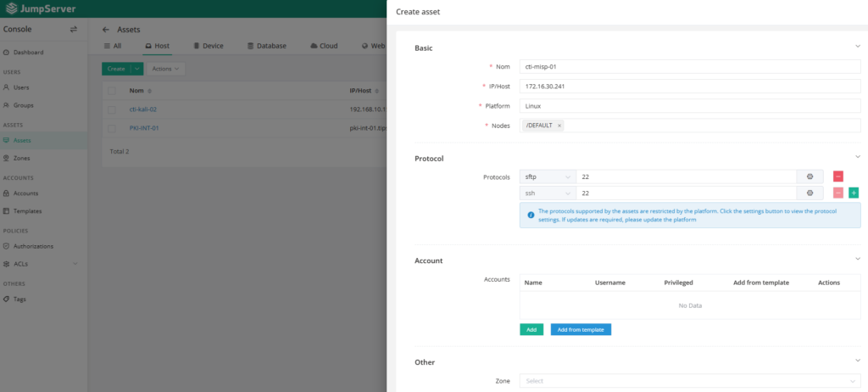This screenshot has height=392, width=868.
Task: Switch to the Device tab
Action: [208, 46]
